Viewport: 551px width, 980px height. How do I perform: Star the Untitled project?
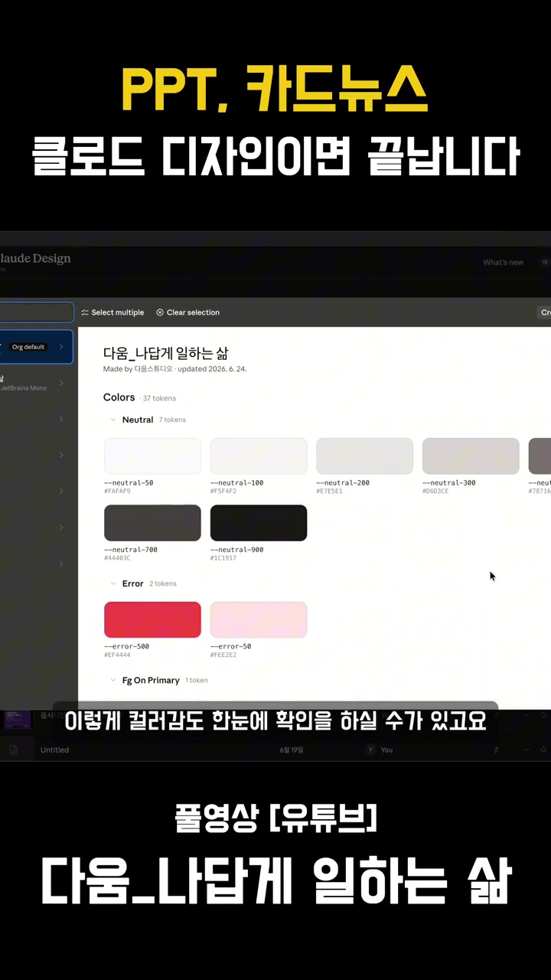coord(543,750)
